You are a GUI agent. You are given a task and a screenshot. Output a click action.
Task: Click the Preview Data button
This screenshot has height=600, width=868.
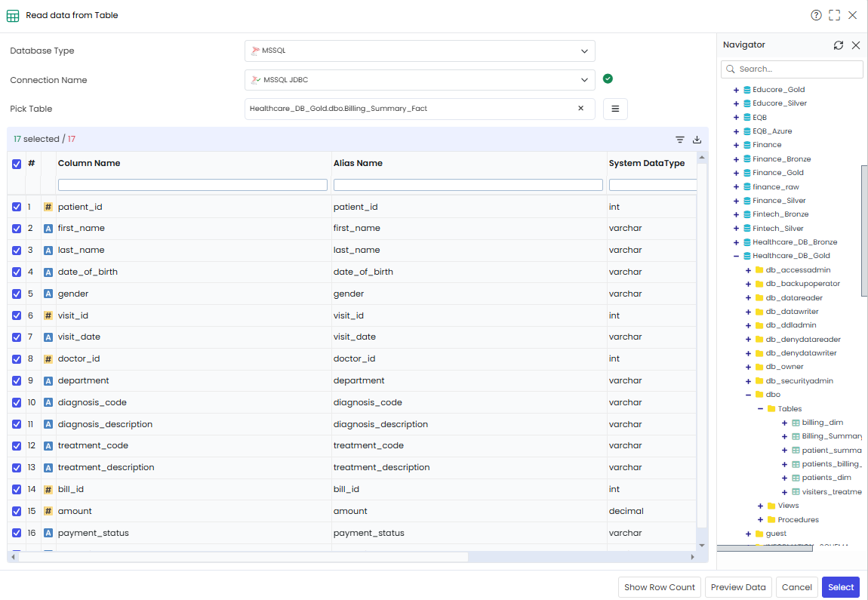point(738,587)
